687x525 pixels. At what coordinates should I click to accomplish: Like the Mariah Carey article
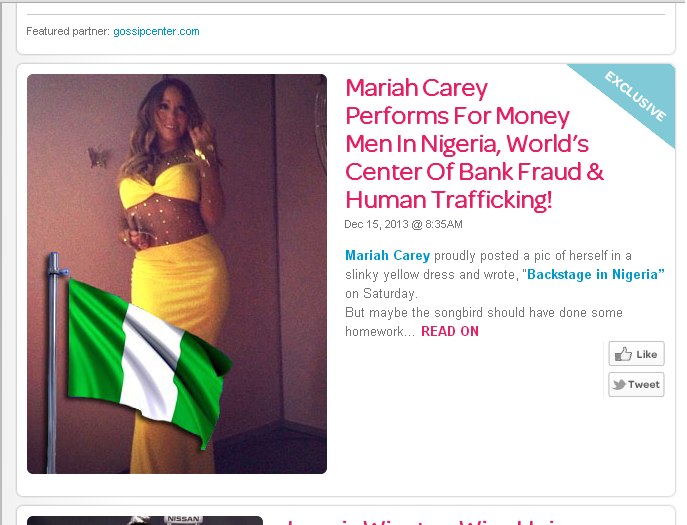pyautogui.click(x=636, y=354)
